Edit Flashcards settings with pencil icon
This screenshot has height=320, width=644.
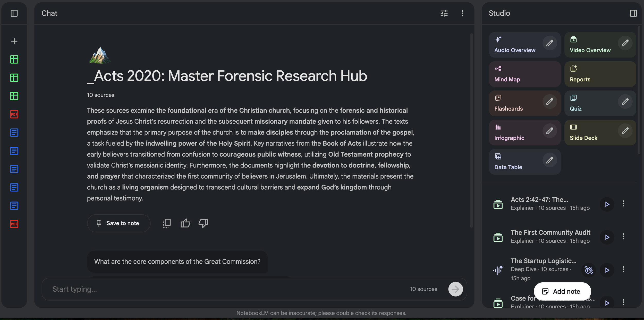pos(549,102)
